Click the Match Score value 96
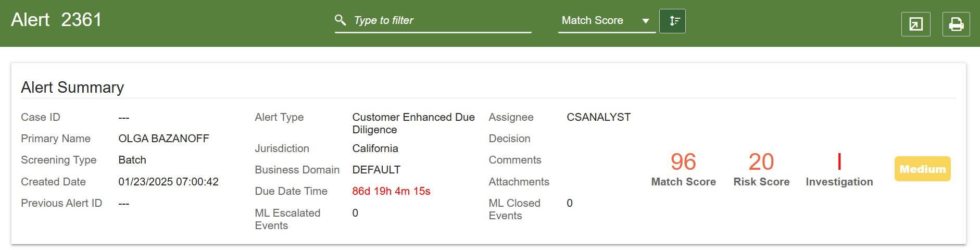Screen dimensions: 980x250 pos(683,162)
